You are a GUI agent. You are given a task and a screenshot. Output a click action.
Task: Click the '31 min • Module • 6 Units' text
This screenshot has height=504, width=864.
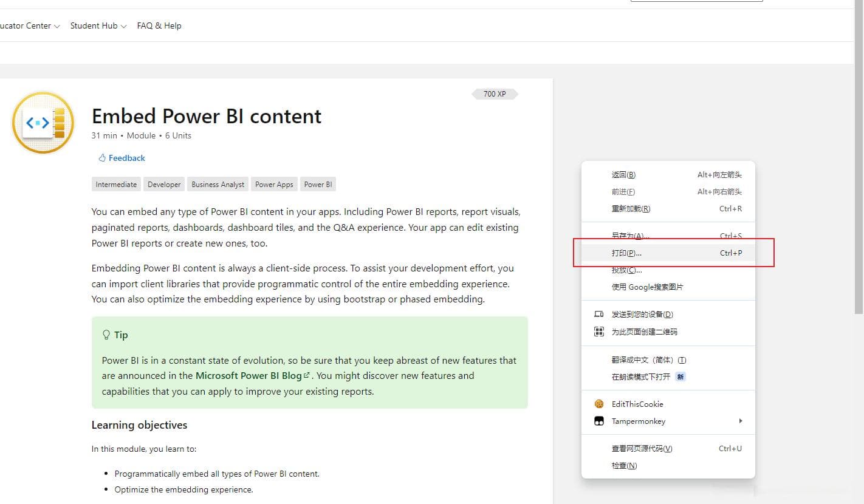[x=142, y=135]
